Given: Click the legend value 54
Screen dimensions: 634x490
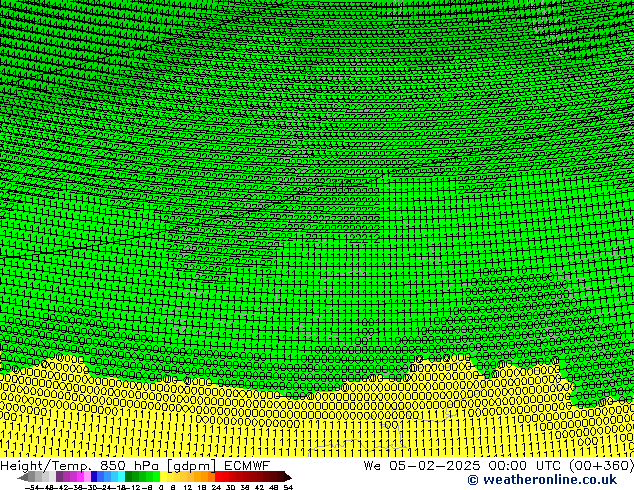Looking at the screenshot, I should tap(288, 487).
